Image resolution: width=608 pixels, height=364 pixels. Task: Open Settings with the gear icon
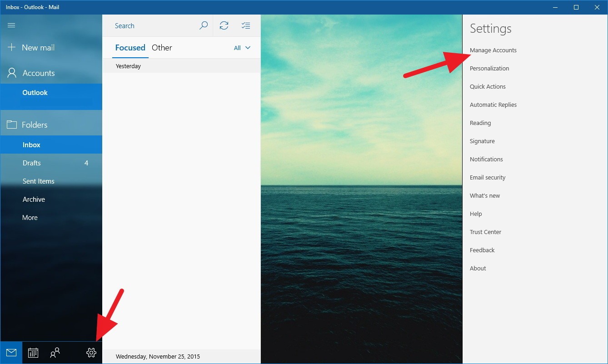(x=91, y=353)
